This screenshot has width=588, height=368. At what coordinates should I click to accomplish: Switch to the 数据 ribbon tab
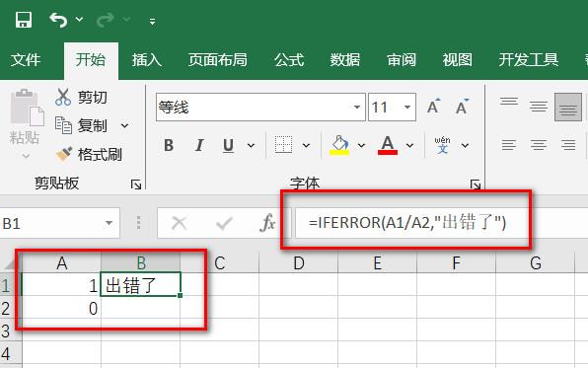click(x=345, y=60)
